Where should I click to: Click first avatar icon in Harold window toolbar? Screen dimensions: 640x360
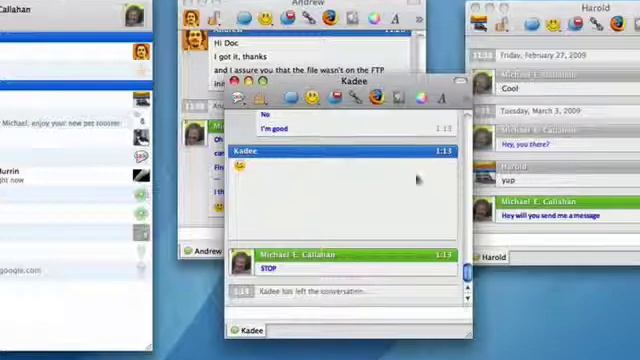(479, 24)
